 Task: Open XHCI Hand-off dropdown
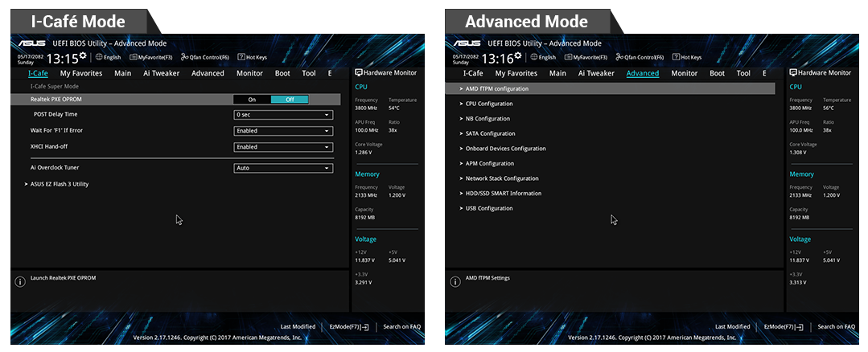tap(283, 147)
